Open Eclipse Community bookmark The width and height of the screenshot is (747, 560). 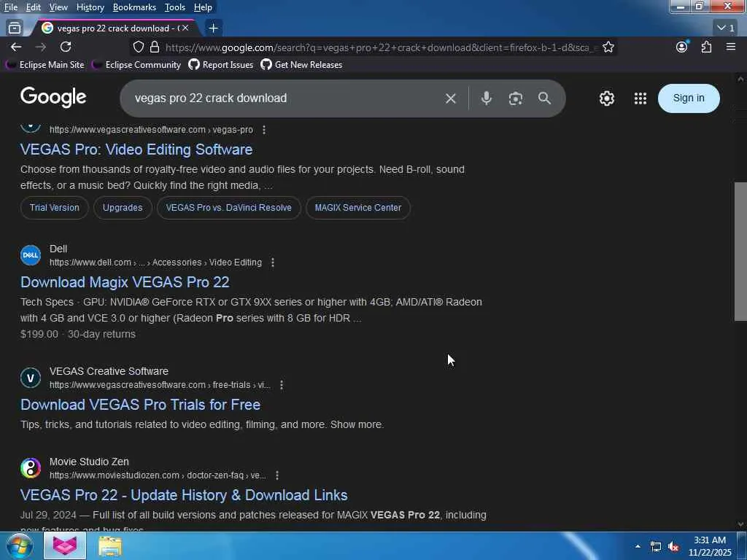(x=136, y=65)
